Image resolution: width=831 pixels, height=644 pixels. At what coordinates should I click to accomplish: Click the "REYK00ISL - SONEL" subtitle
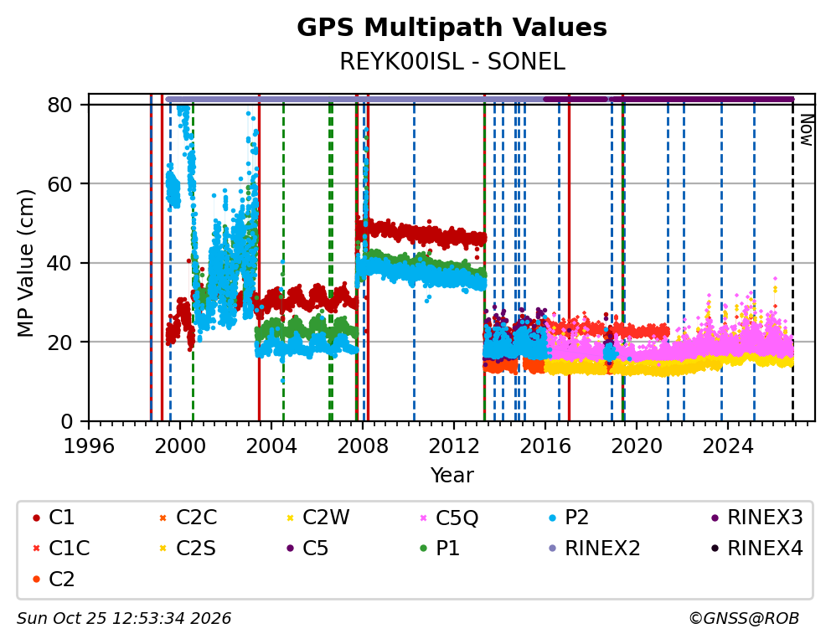coord(452,62)
